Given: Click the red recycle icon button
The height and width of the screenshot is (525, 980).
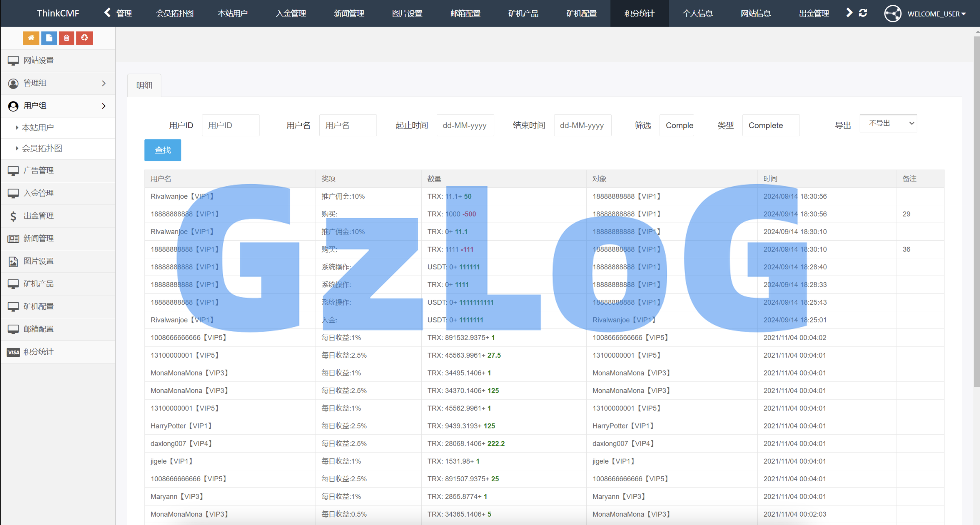Looking at the screenshot, I should [x=85, y=38].
